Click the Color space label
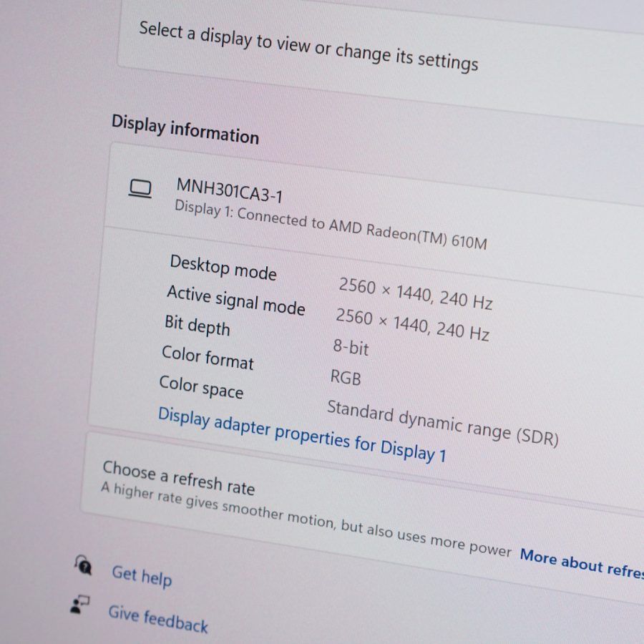 [x=201, y=387]
